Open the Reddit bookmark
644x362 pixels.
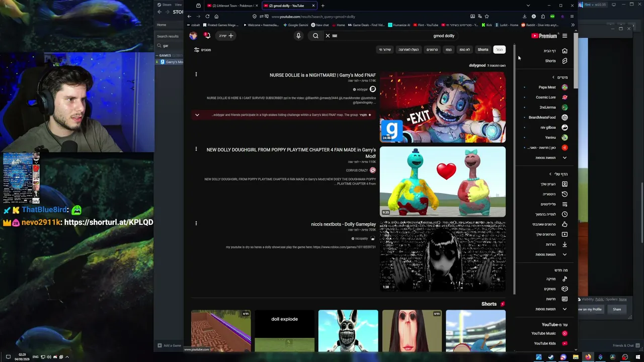coord(540,25)
